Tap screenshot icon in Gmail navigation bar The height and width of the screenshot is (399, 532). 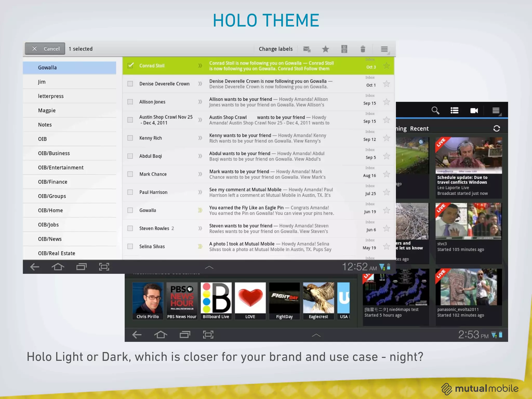pos(104,267)
